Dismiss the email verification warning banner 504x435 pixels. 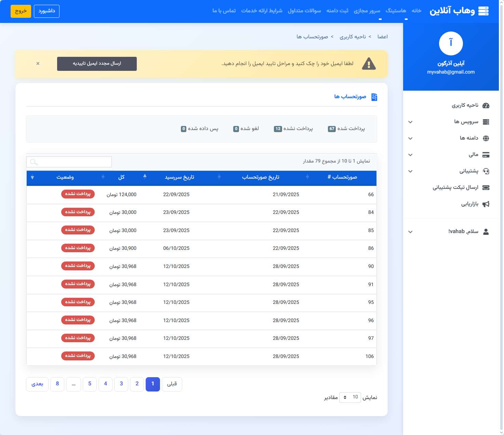pos(38,64)
